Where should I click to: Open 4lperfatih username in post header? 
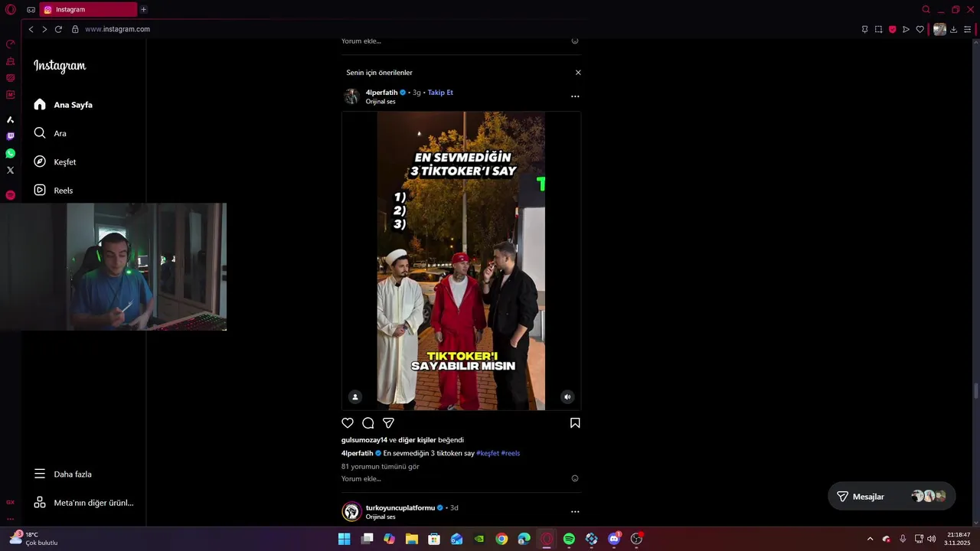click(x=381, y=93)
